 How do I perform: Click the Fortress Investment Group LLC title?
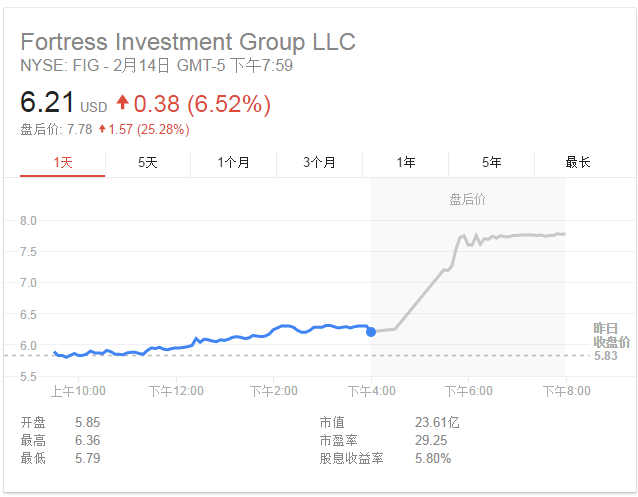(x=188, y=42)
